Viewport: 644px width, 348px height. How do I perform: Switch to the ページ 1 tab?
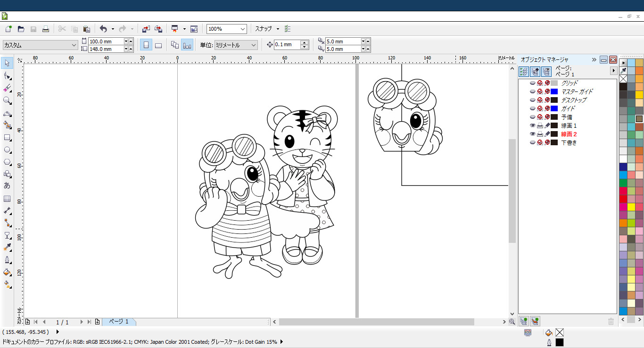119,322
